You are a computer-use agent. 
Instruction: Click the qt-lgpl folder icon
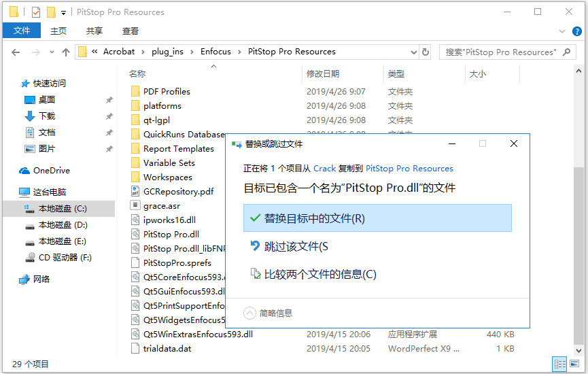(135, 120)
